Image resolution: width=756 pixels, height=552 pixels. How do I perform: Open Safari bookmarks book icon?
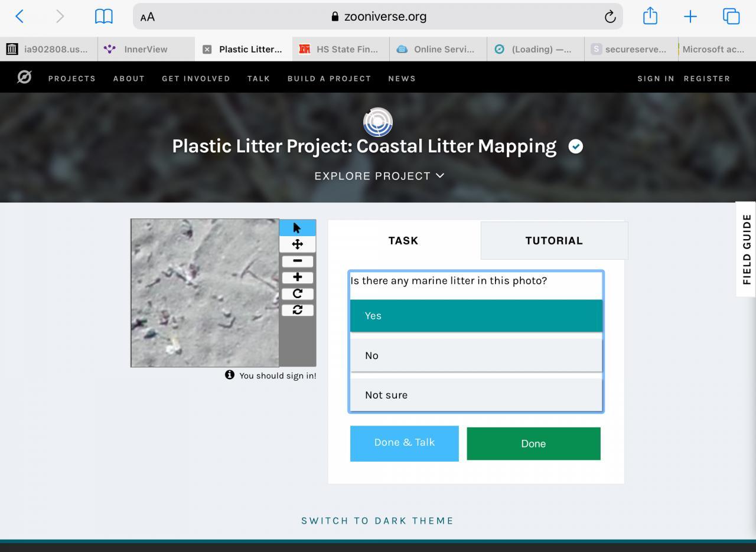click(x=104, y=17)
